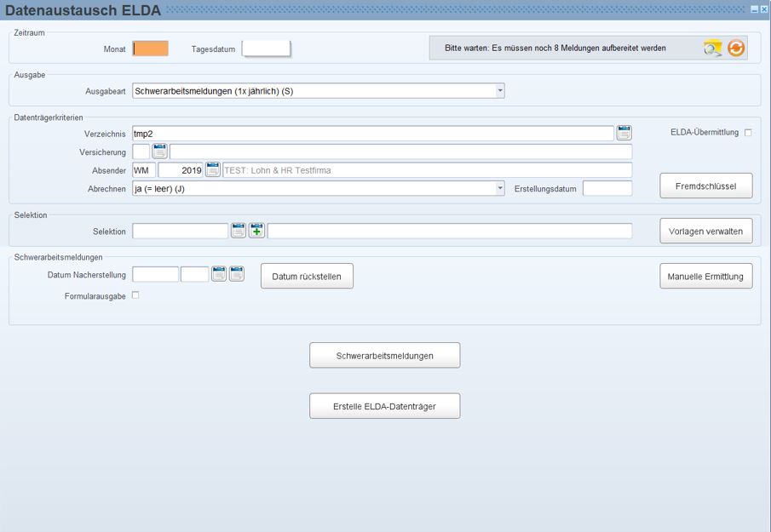Open lookup icon next to Verzeichnis field

tap(624, 133)
